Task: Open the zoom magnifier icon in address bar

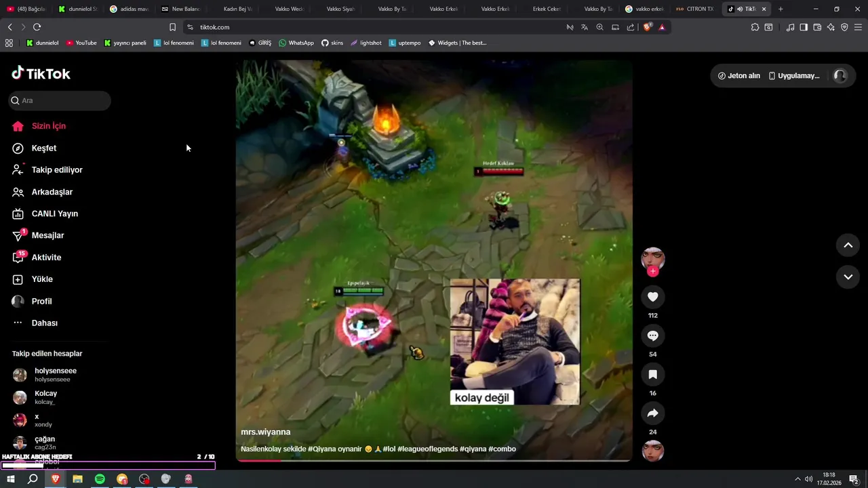Action: coord(599,27)
